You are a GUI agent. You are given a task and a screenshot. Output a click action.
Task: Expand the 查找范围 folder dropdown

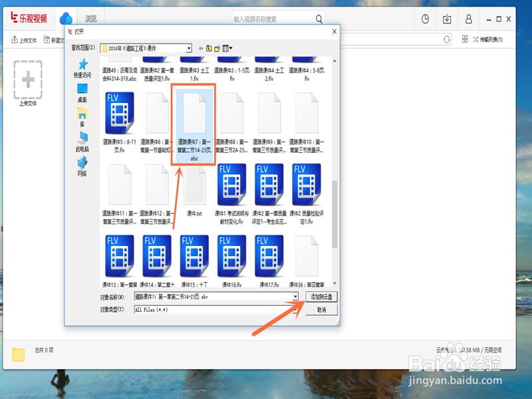[x=189, y=49]
